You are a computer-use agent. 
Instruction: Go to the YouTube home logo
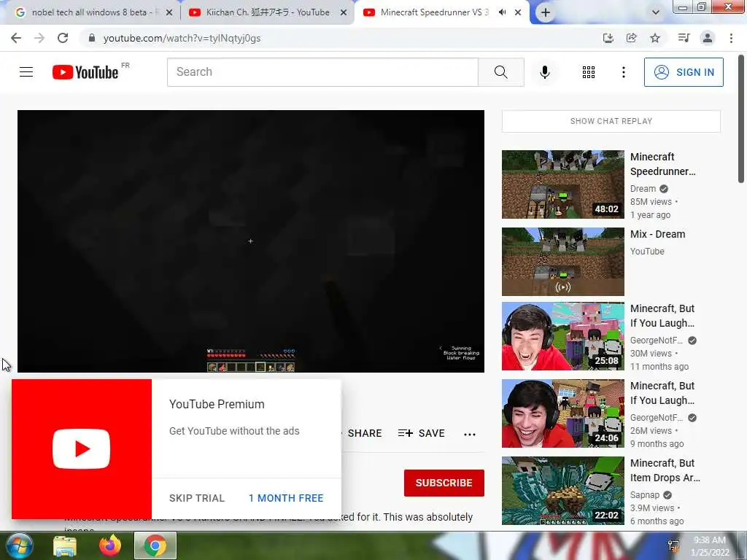coord(85,72)
